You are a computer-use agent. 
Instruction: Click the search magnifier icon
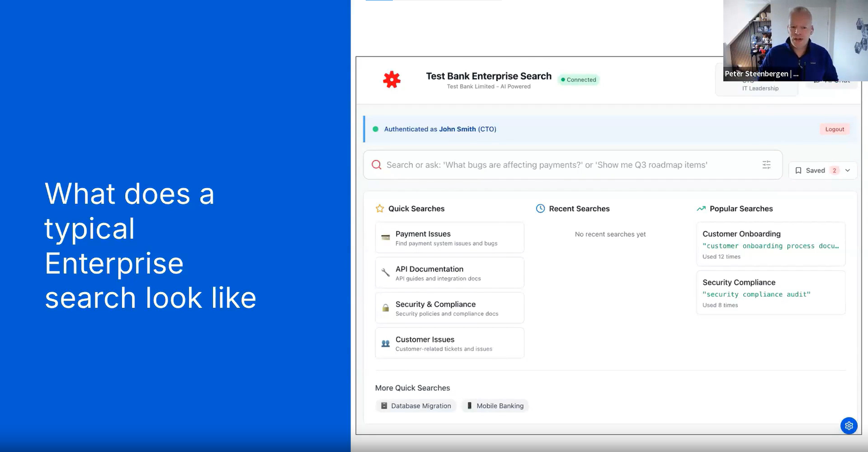tap(376, 165)
